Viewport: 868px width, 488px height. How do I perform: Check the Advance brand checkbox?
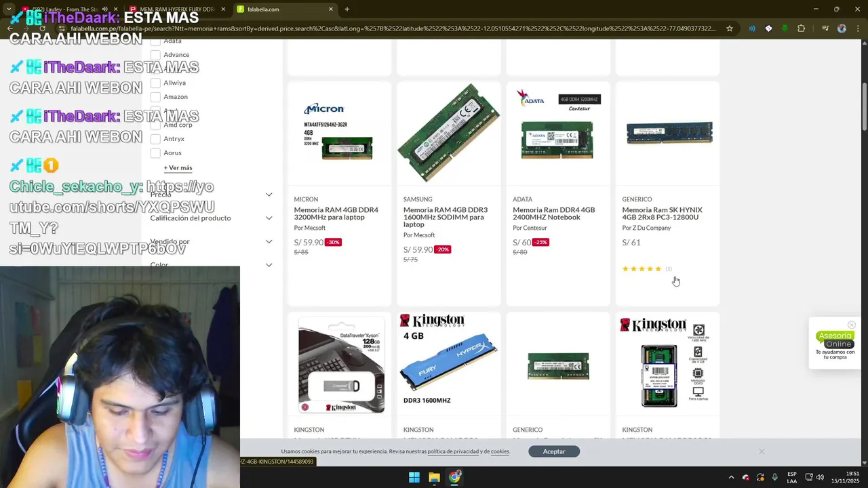point(155,55)
